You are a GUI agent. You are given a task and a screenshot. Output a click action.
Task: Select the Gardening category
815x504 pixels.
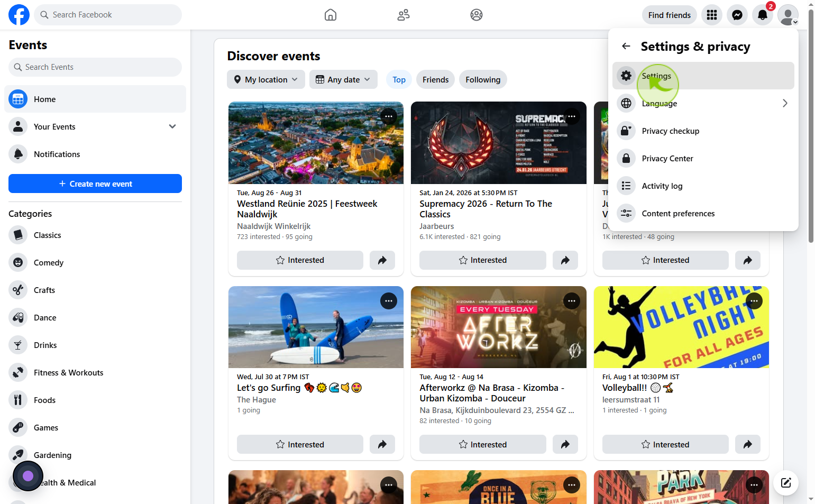coord(95,455)
